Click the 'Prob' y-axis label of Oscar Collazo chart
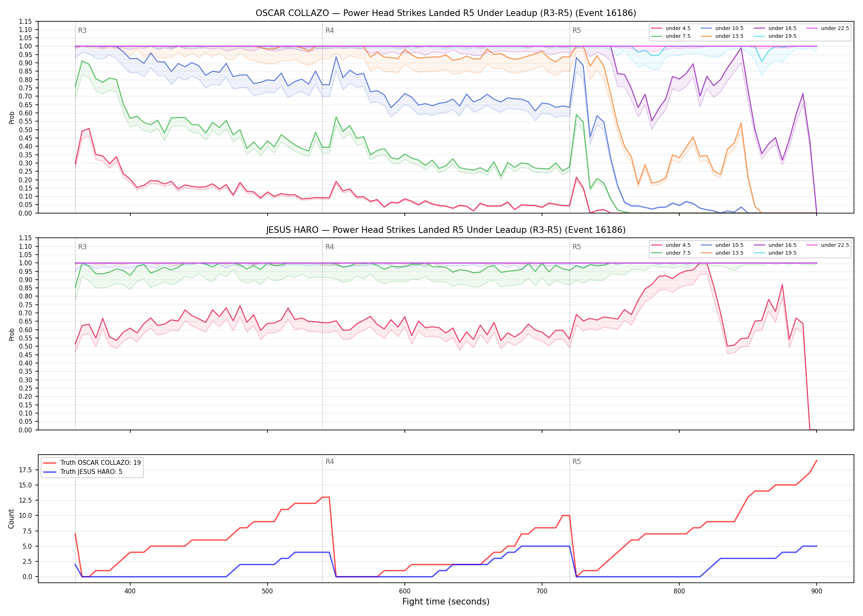The image size is (863, 616). (x=12, y=117)
